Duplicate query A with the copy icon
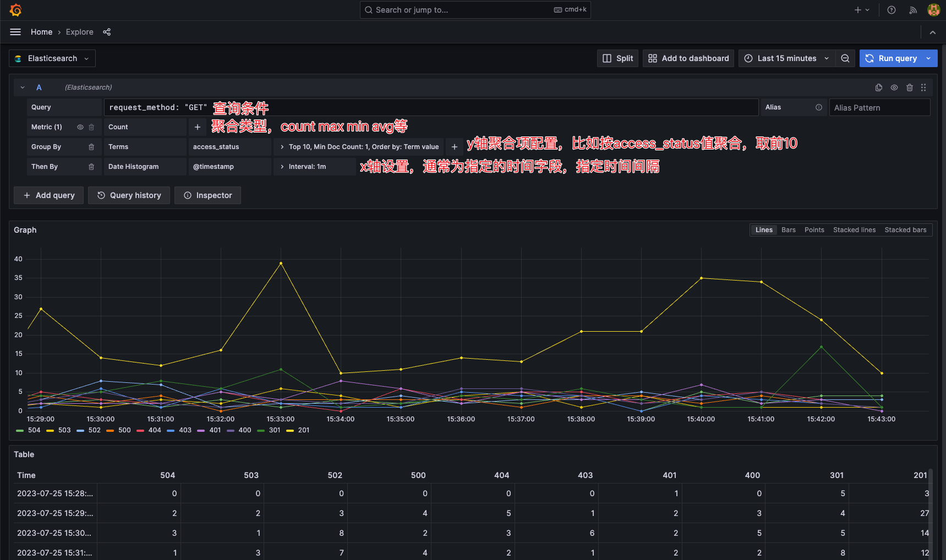The width and height of the screenshot is (946, 560). [879, 87]
